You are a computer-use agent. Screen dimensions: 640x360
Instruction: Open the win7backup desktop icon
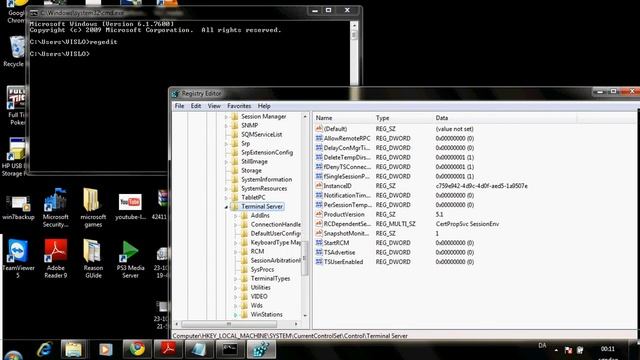(x=18, y=208)
